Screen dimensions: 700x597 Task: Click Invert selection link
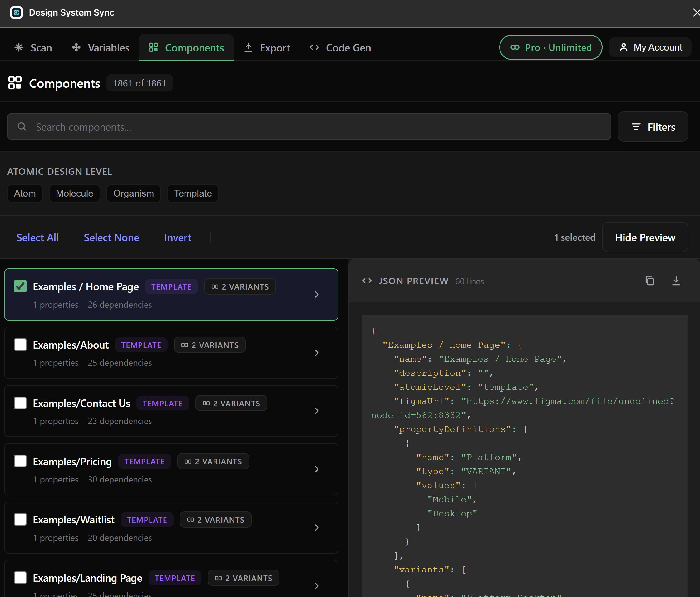pos(178,237)
